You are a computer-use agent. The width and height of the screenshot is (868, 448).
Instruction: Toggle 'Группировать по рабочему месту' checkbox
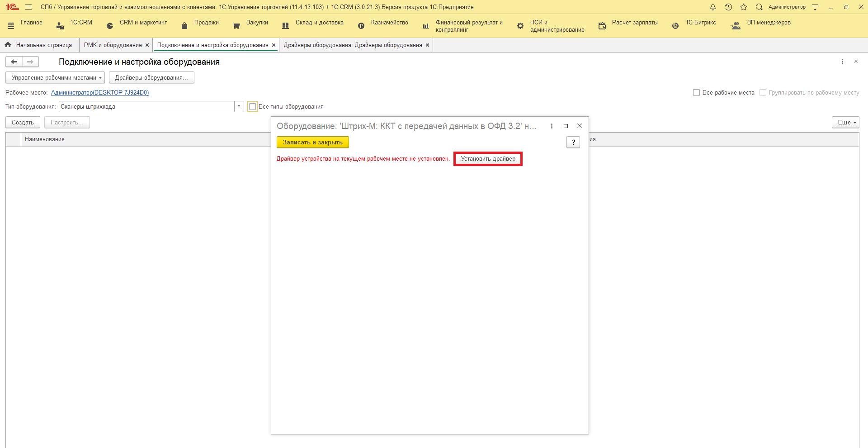763,92
